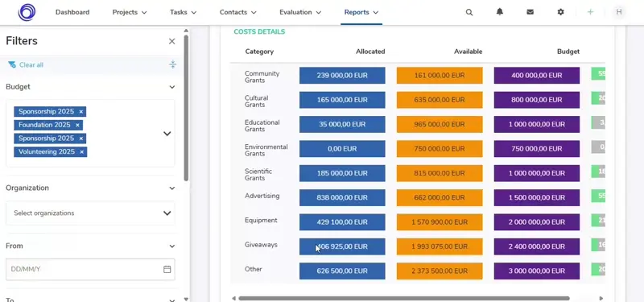Click the clear filter funnel icon

12,65
